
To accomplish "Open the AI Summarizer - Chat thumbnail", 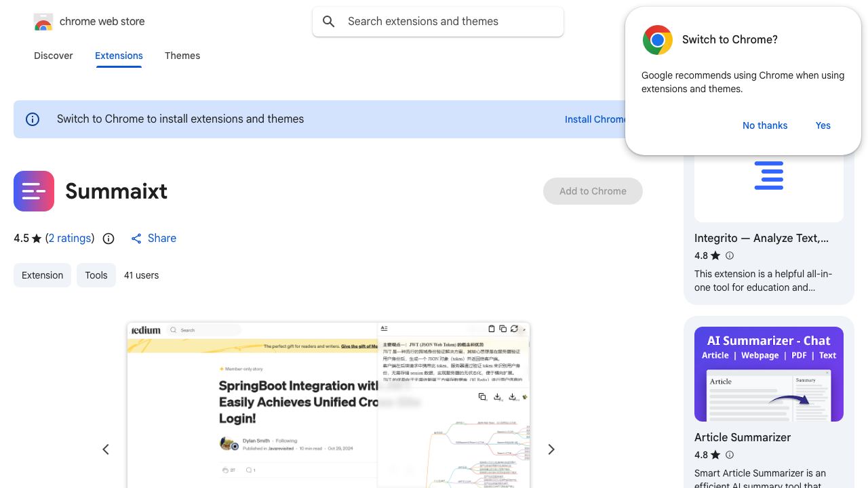I will coord(769,374).
